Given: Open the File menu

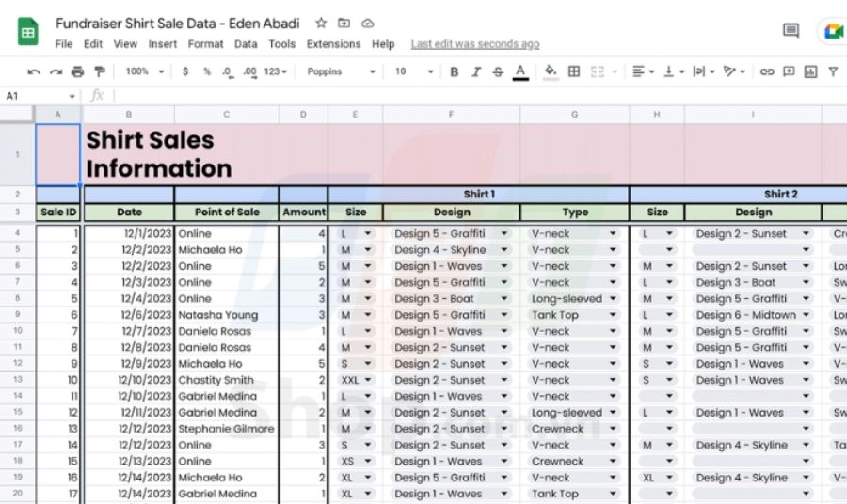Looking at the screenshot, I should click(64, 44).
